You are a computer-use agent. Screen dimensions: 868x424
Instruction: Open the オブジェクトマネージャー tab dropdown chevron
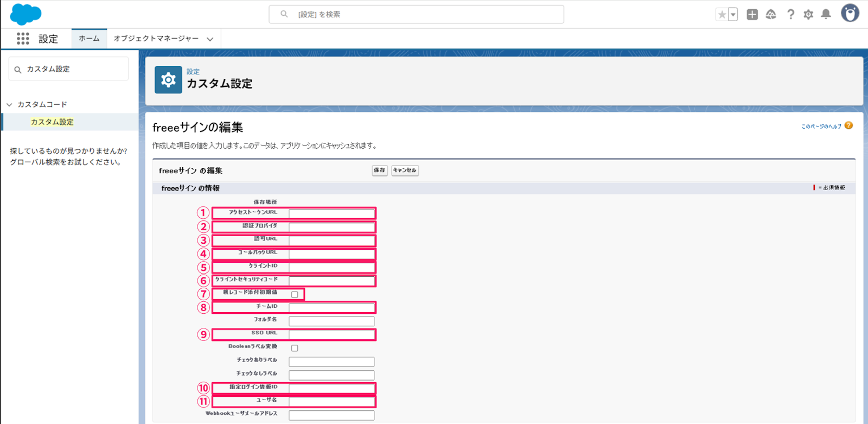tap(210, 39)
